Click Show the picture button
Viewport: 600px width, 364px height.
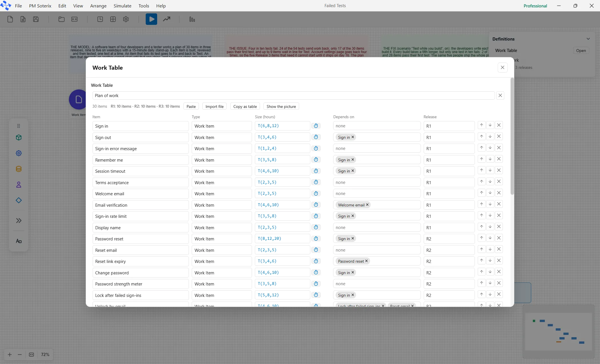[x=281, y=106]
